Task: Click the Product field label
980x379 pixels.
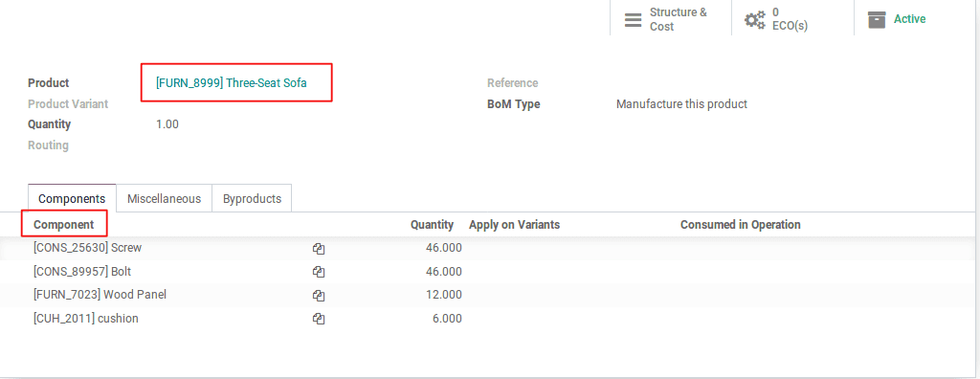Action: 49,82
